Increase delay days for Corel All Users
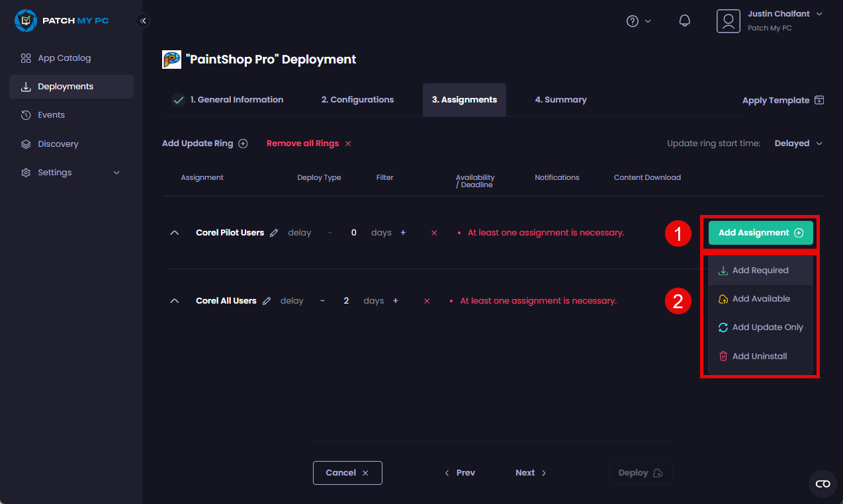Image resolution: width=843 pixels, height=504 pixels. tap(395, 300)
